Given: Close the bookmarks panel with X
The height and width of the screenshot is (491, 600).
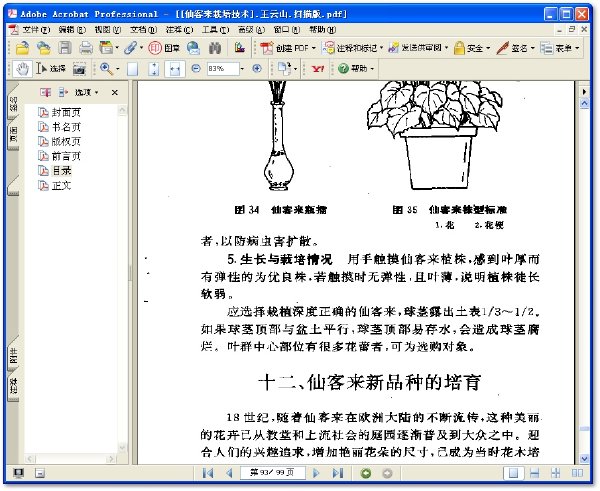Looking at the screenshot, I should [x=114, y=92].
